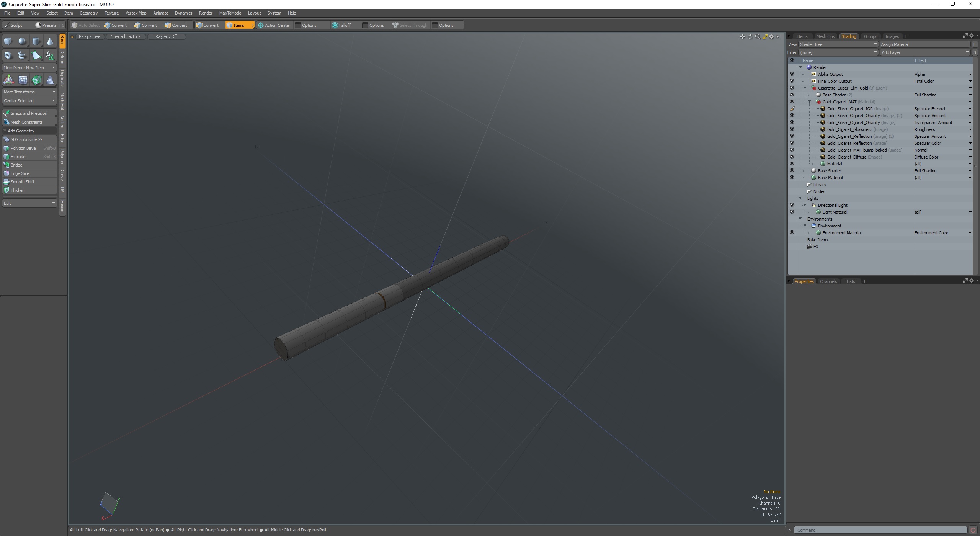This screenshot has width=980, height=536.
Task: Select the Cube primitive tool
Action: (8, 41)
